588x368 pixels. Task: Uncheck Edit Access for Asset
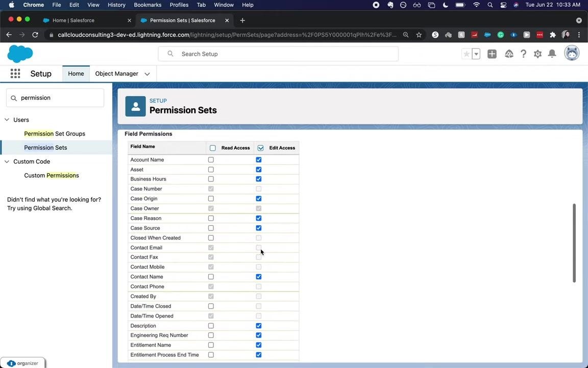pos(259,169)
